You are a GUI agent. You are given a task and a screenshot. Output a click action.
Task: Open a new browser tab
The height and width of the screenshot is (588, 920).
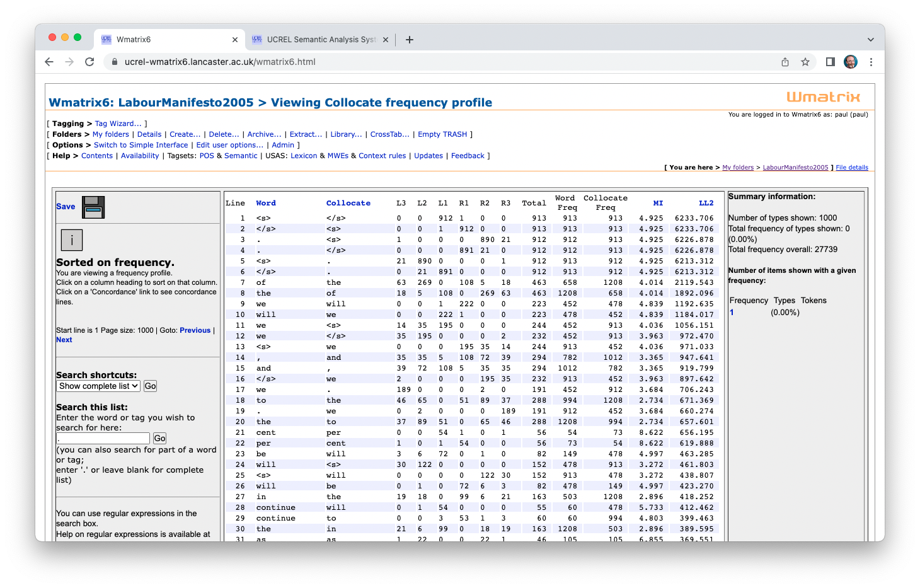pyautogui.click(x=410, y=40)
